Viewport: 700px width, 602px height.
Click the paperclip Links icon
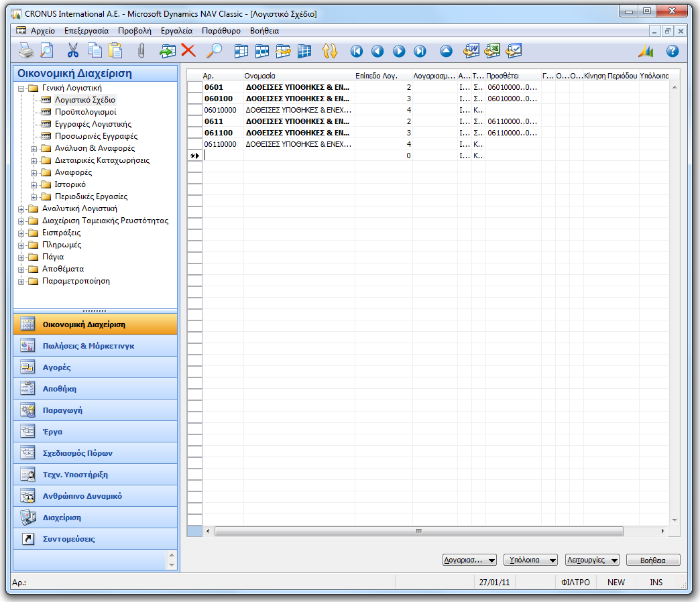141,51
